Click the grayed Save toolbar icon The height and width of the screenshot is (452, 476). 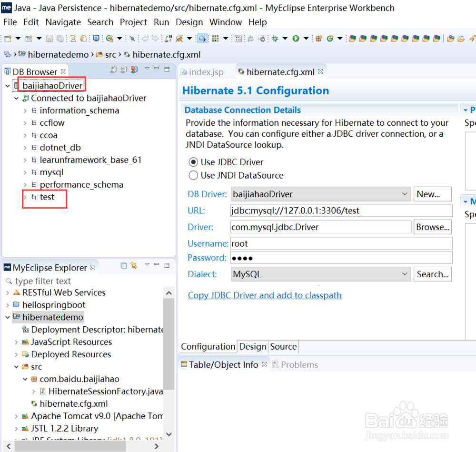pos(50,38)
